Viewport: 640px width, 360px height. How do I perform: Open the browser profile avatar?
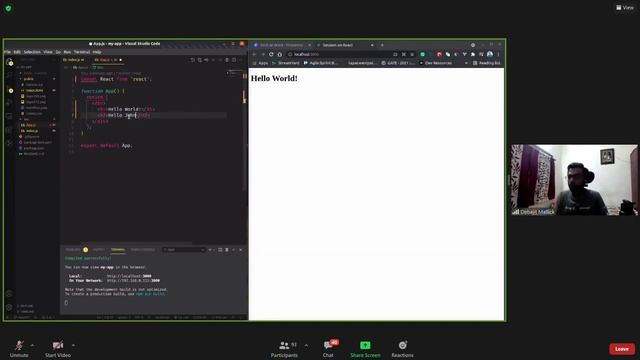tap(490, 54)
